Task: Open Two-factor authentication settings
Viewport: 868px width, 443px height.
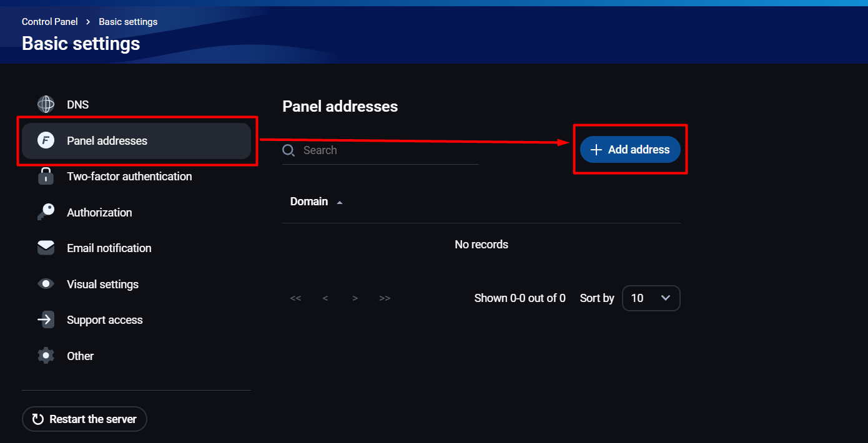Action: (x=136, y=176)
